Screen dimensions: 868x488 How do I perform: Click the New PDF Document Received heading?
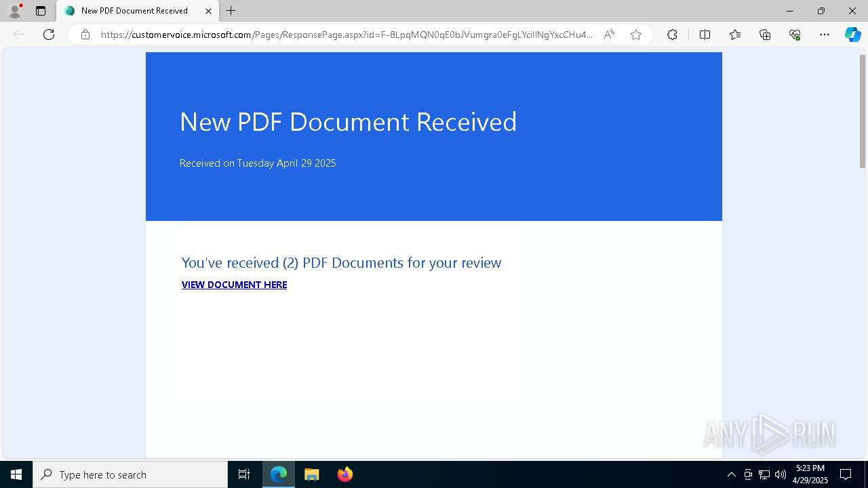(348, 122)
